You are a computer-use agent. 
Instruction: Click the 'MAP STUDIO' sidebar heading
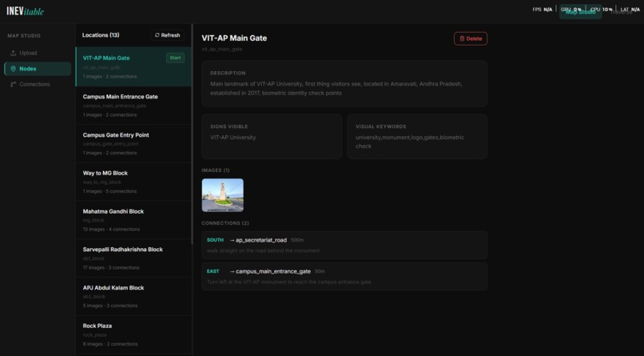click(24, 36)
